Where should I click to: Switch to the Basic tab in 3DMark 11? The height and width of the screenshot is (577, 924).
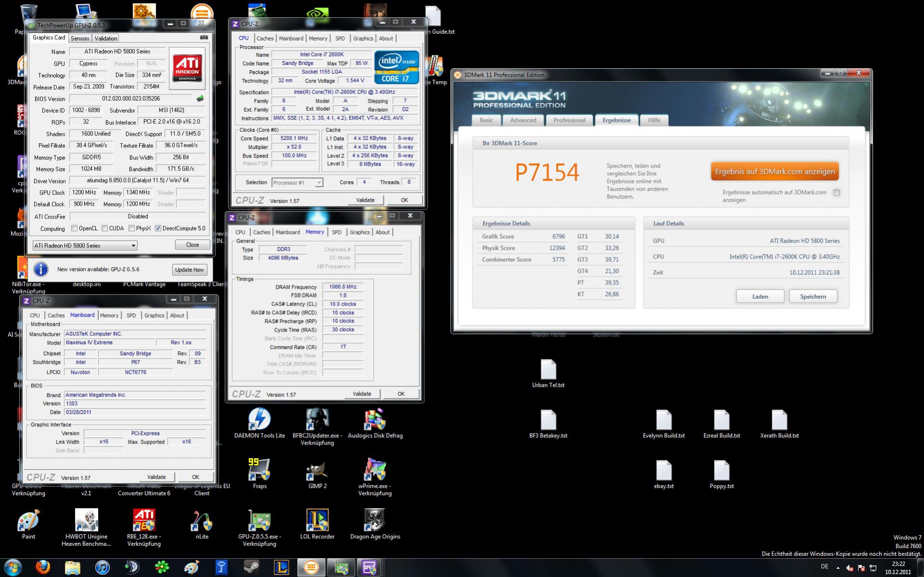tap(486, 120)
